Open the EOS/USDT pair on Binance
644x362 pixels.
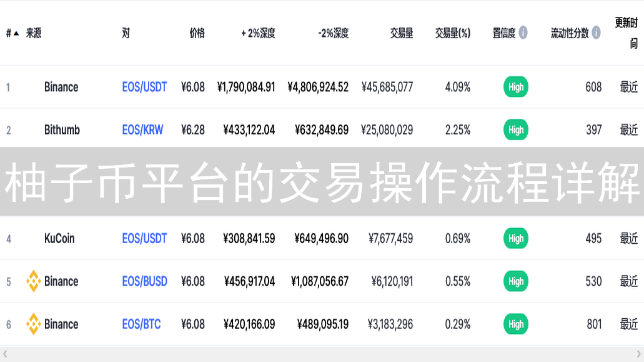click(x=144, y=87)
